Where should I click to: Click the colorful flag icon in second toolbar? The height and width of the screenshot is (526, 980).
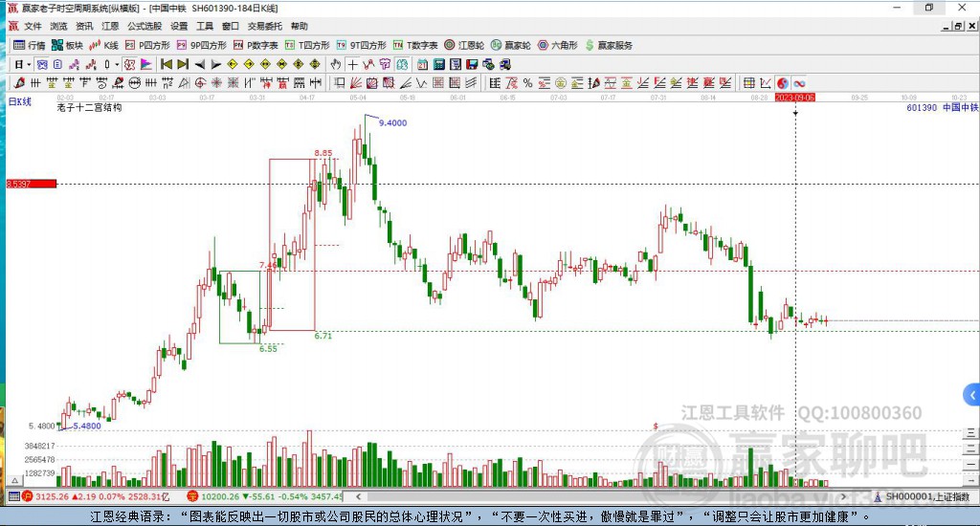point(145,64)
